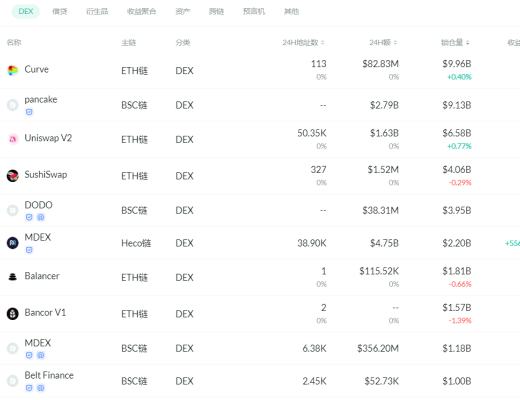Click the 主链 column header
This screenshot has height=400, width=520.
tap(128, 43)
